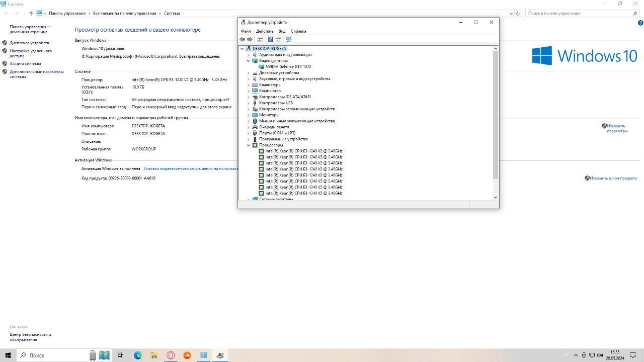
Task: Expand the Программные устройства category
Action: coord(249,139)
